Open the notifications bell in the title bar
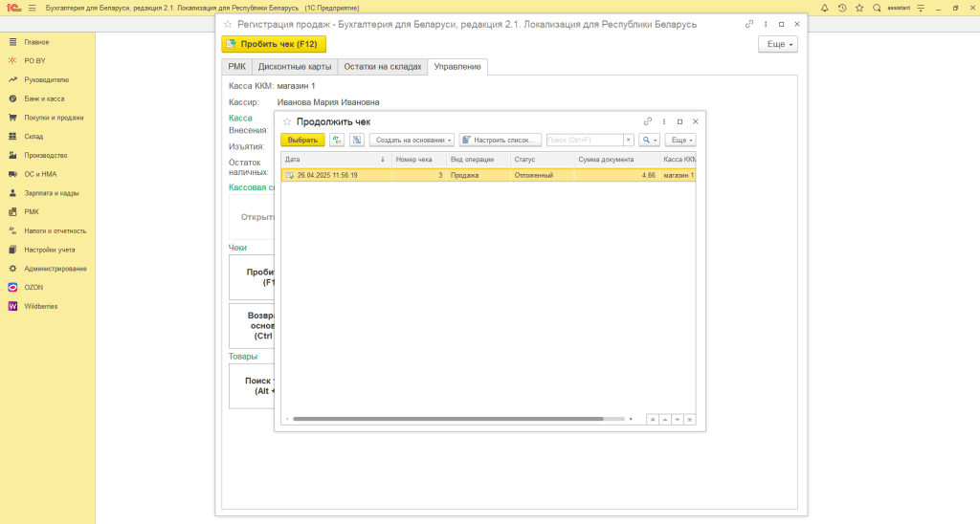The height and width of the screenshot is (524, 980). click(x=824, y=8)
